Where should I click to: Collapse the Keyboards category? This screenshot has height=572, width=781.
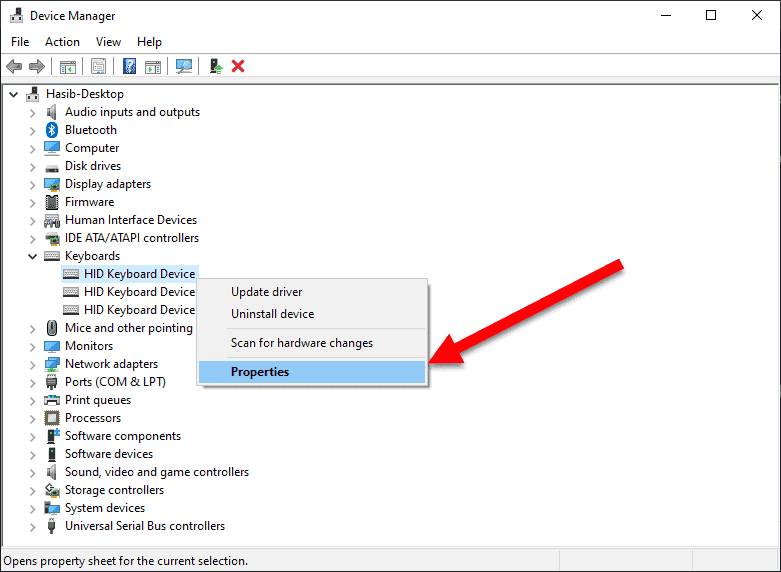pos(32,256)
